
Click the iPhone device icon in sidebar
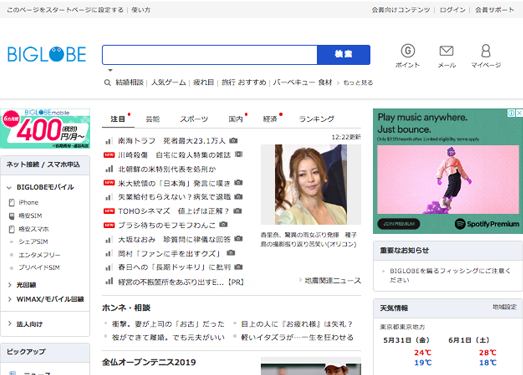tap(12, 203)
